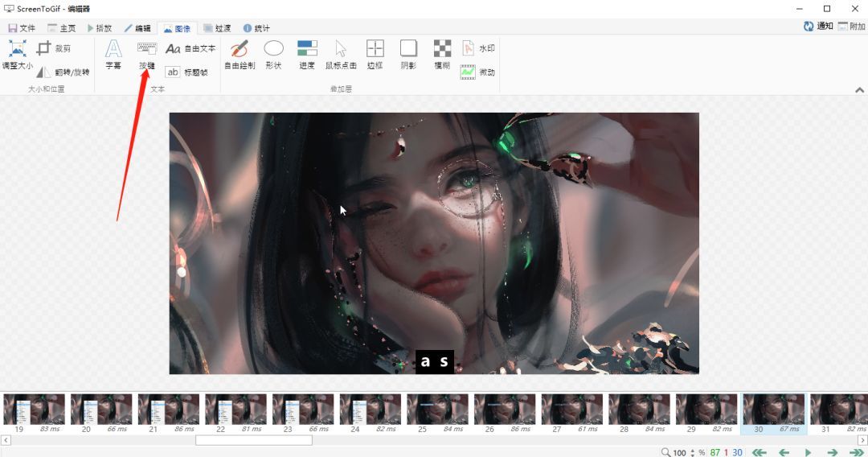
Task: Open the Resize (调整大小) tool
Action: coord(18,55)
